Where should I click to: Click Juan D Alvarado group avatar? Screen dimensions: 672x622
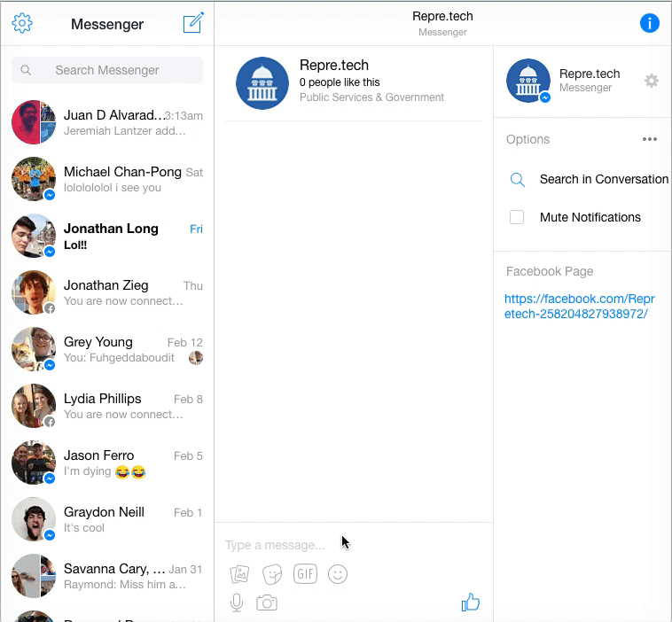click(x=34, y=122)
